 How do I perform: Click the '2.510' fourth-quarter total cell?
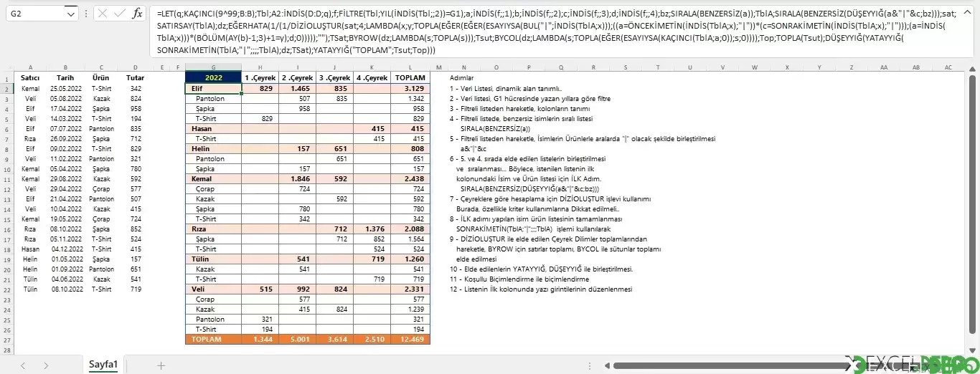[x=372, y=340]
